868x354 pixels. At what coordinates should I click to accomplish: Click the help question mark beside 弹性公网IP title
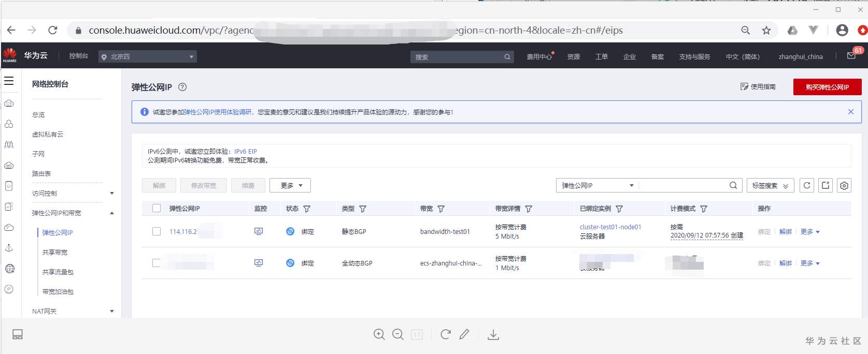coord(182,87)
